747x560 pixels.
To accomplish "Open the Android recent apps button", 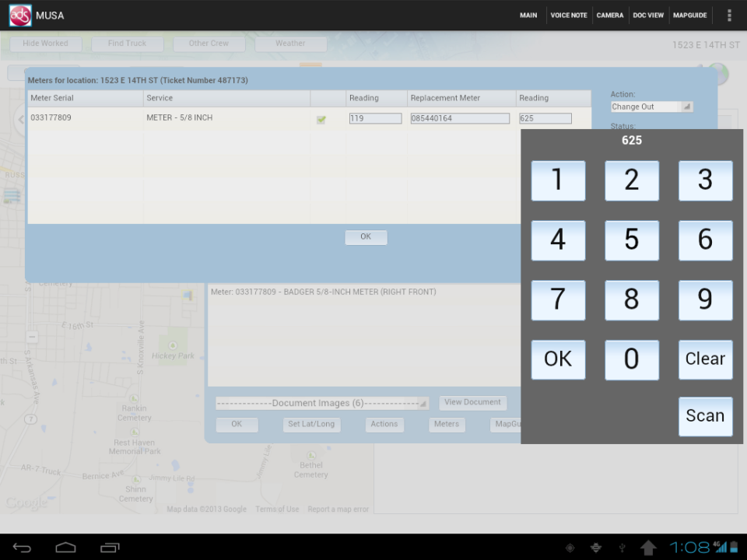I will [x=110, y=547].
